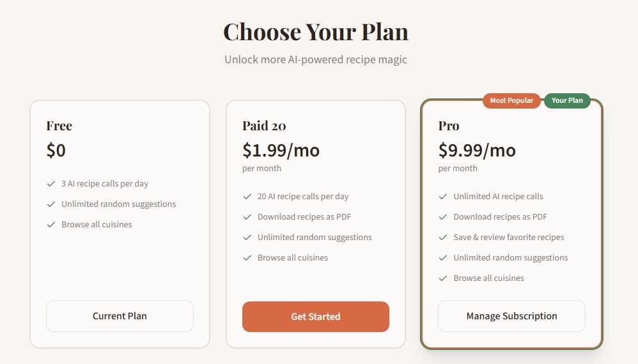The width and height of the screenshot is (638, 364).
Task: Click the green Your Plan badge
Action: coord(567,101)
